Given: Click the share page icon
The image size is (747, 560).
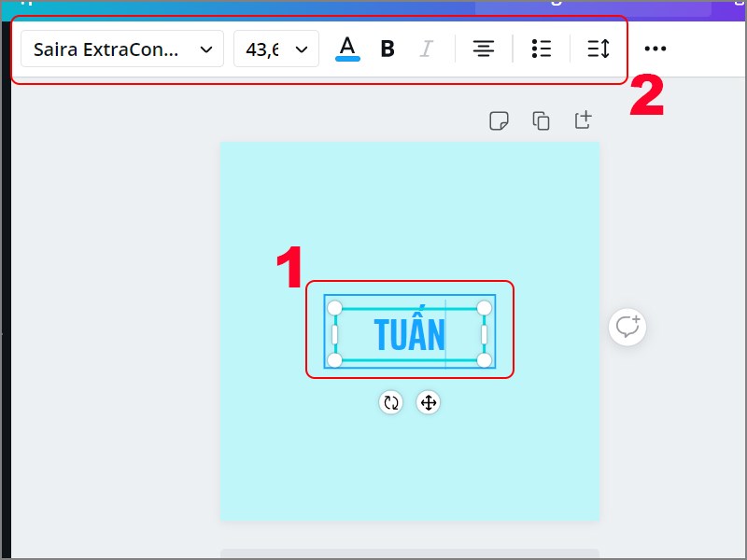Looking at the screenshot, I should (x=582, y=119).
